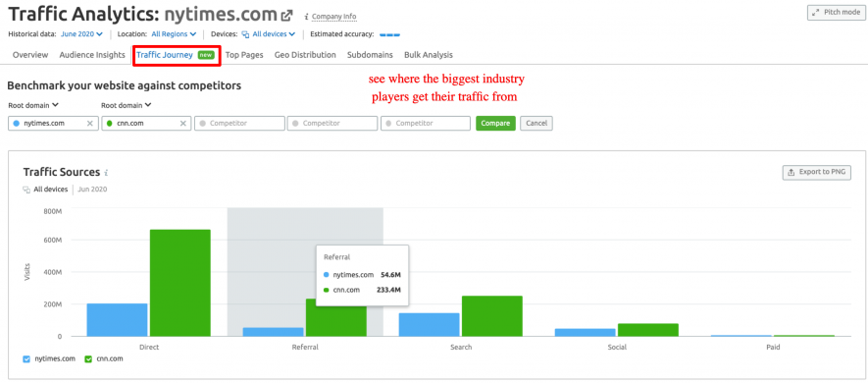Screen dimensions: 868x383
Task: Click the Cancel button
Action: pyautogui.click(x=536, y=123)
